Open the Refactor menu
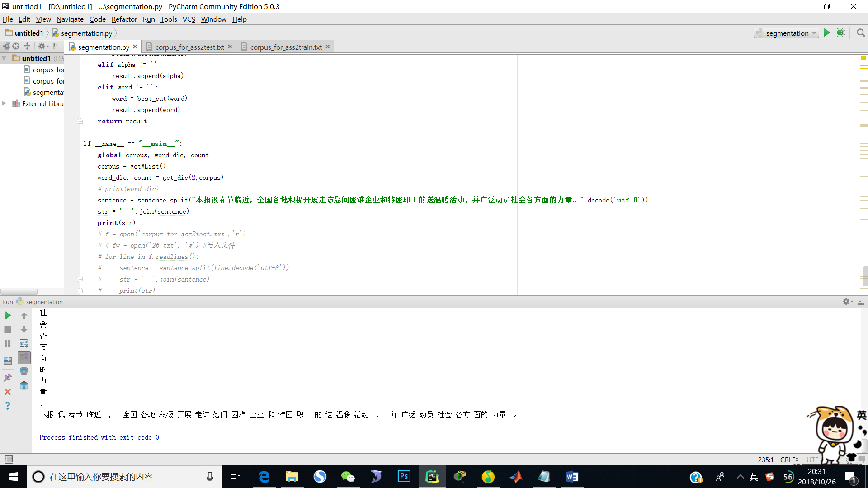868x488 pixels. [124, 19]
